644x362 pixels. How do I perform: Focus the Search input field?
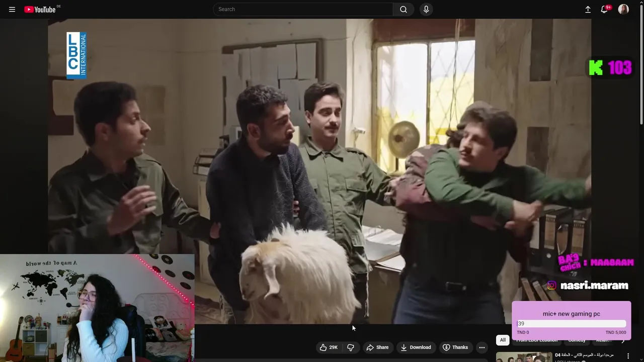pos(303,9)
